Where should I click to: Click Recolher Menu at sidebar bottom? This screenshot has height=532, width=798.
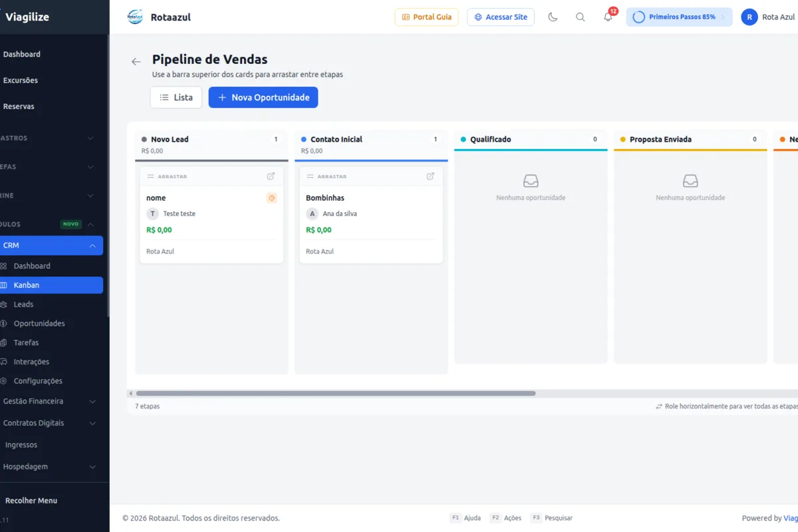tap(31, 501)
